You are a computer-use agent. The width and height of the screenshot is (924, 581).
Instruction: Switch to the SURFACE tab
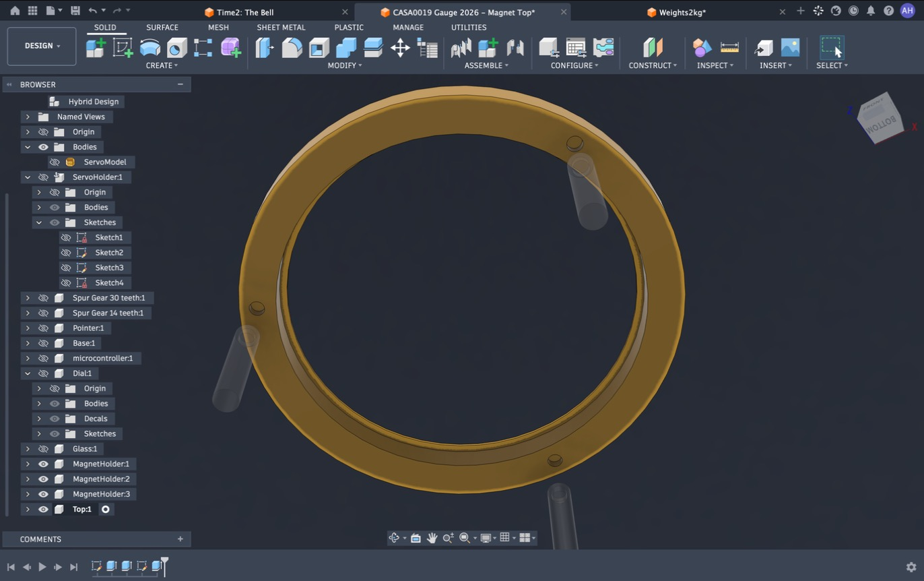(x=162, y=28)
